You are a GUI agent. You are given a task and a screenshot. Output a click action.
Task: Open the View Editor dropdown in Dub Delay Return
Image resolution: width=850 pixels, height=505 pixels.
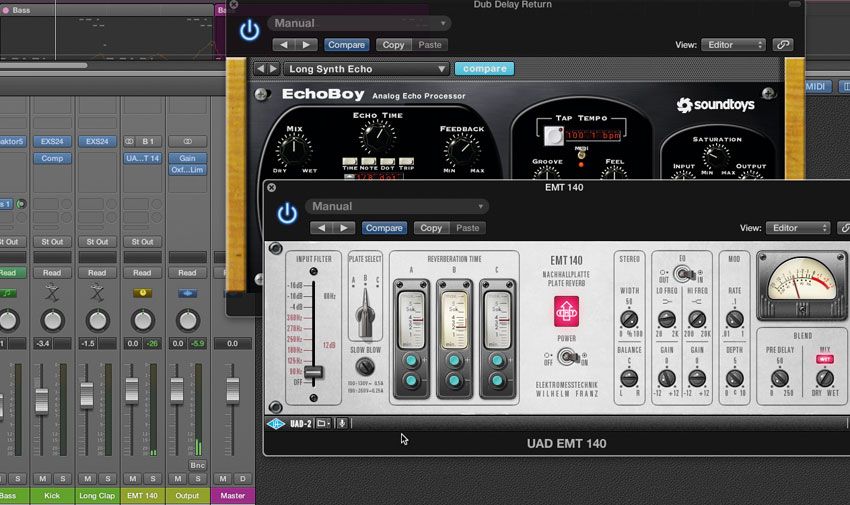point(733,45)
